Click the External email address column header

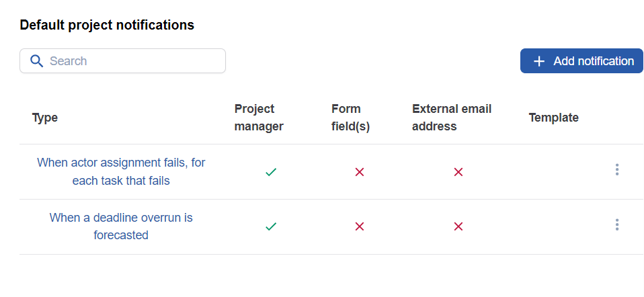click(452, 118)
